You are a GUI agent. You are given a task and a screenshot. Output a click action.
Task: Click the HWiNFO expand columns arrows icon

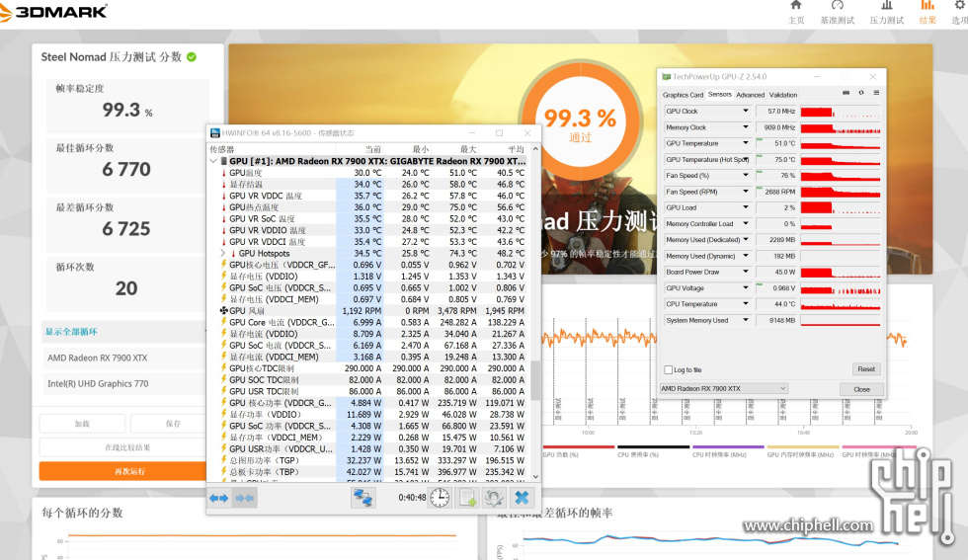(218, 498)
